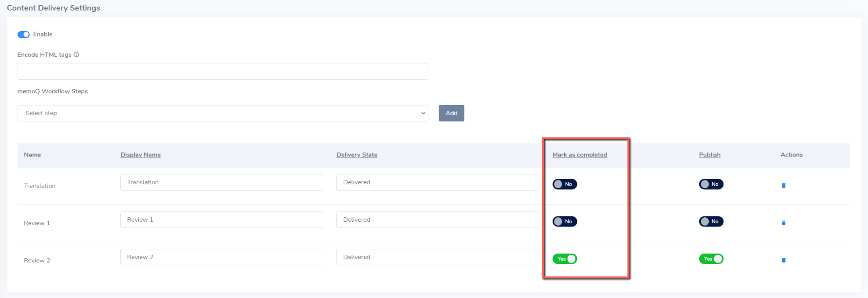Screen dimensions: 868x298
Task: Toggle Mark as completed for Translation
Action: pos(565,184)
